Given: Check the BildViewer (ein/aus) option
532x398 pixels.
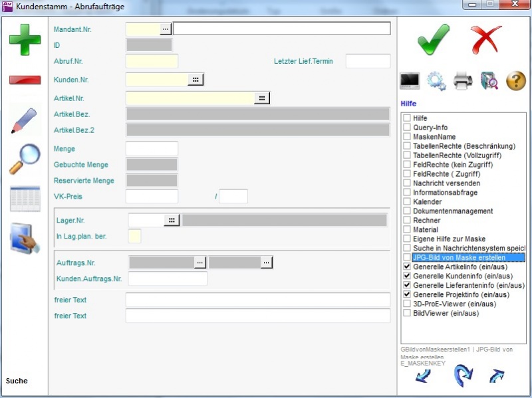Looking at the screenshot, I should click(x=406, y=313).
